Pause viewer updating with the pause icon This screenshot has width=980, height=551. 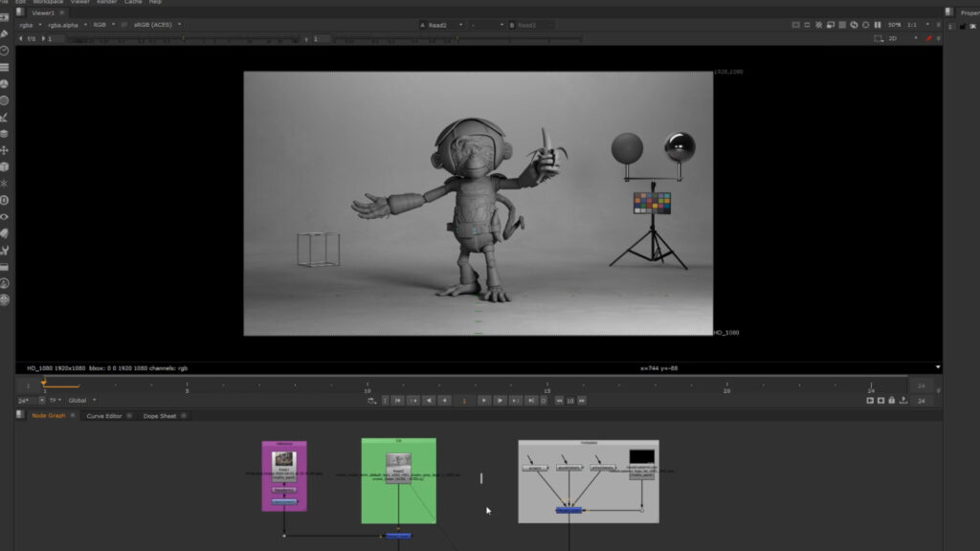click(878, 25)
